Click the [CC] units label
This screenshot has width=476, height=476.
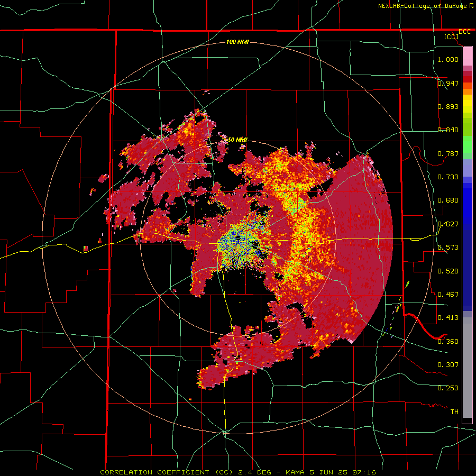coord(451,36)
